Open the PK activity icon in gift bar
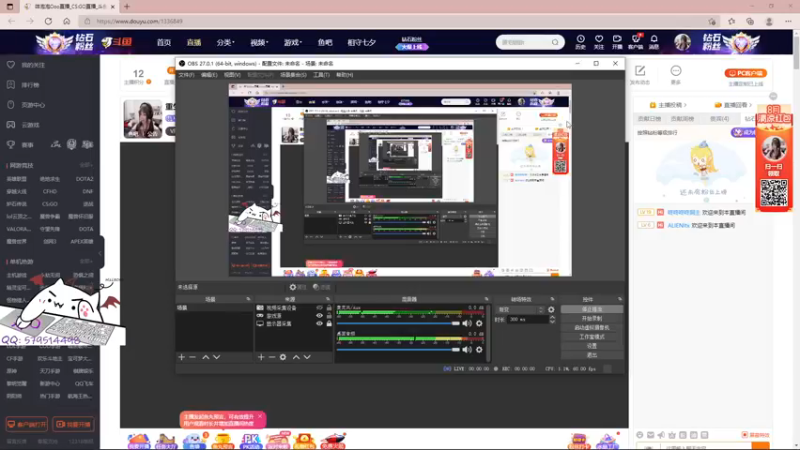This screenshot has width=800, height=450. pyautogui.click(x=251, y=441)
